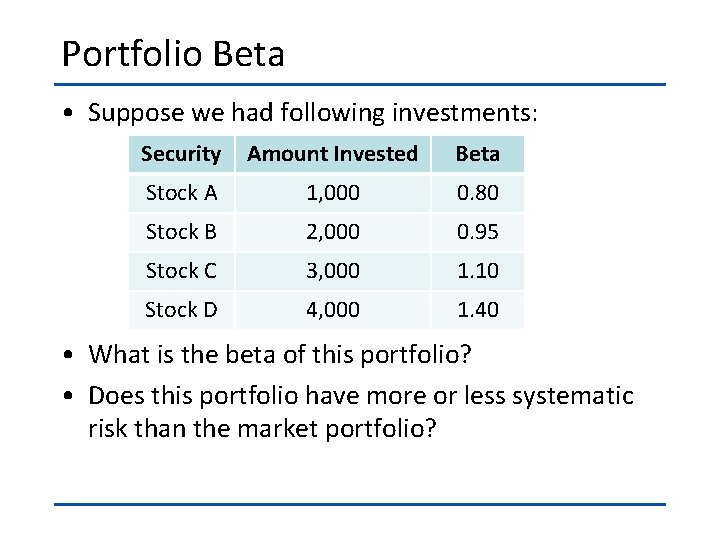Click the blue line under the title
Viewport: 720px width, 540px height.
pos(359,84)
